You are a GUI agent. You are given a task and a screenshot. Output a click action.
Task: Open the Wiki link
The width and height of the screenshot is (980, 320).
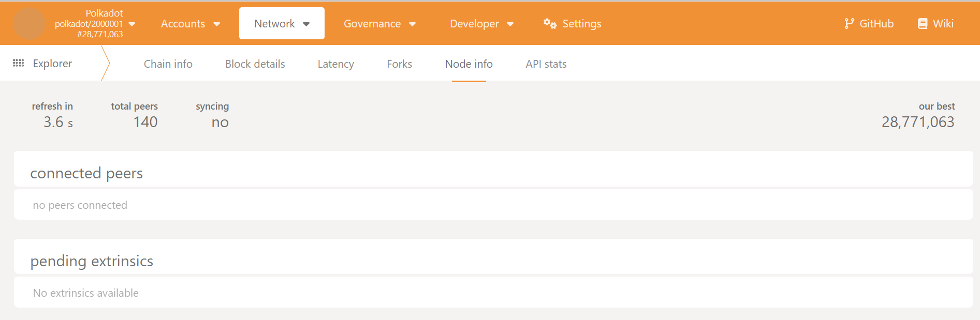coord(943,24)
